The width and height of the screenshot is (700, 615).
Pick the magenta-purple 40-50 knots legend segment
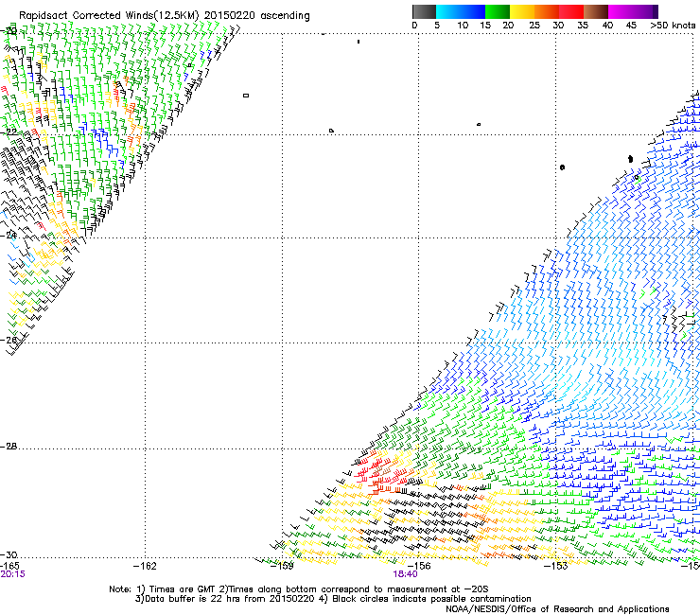click(x=633, y=11)
